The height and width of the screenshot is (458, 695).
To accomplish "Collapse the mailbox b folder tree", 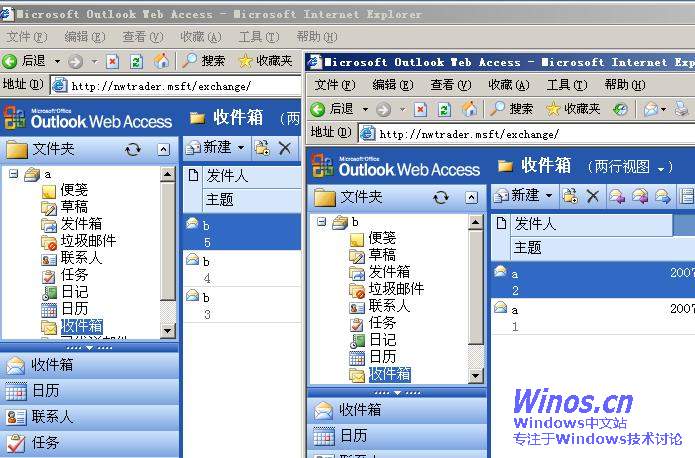I will coord(322,222).
